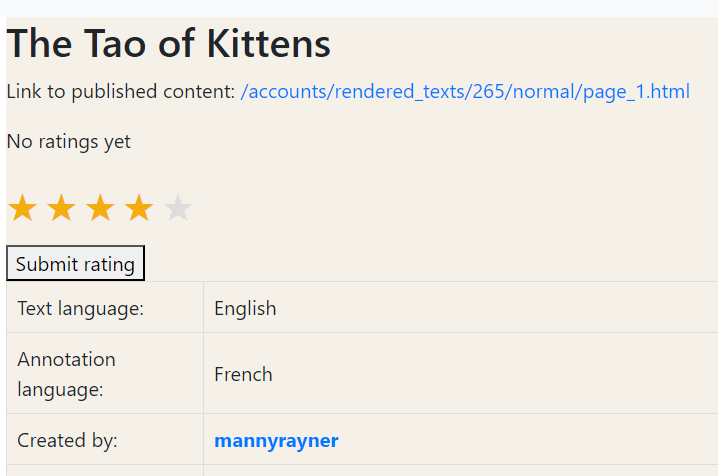The height and width of the screenshot is (476, 718).
Task: Pick the fifth grey star
Action: pyautogui.click(x=178, y=209)
